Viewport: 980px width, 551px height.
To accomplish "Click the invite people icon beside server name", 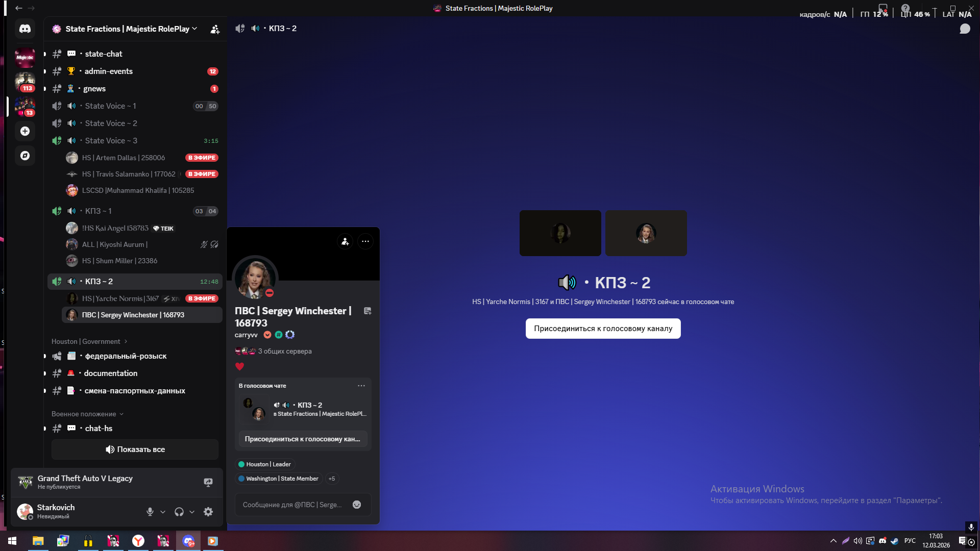I will tap(215, 29).
